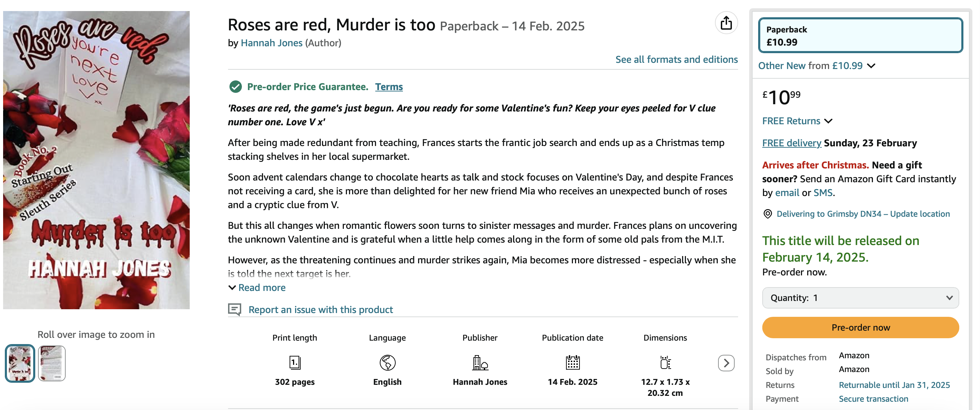980x410 pixels.
Task: Click the Publisher building icon
Action: click(480, 362)
